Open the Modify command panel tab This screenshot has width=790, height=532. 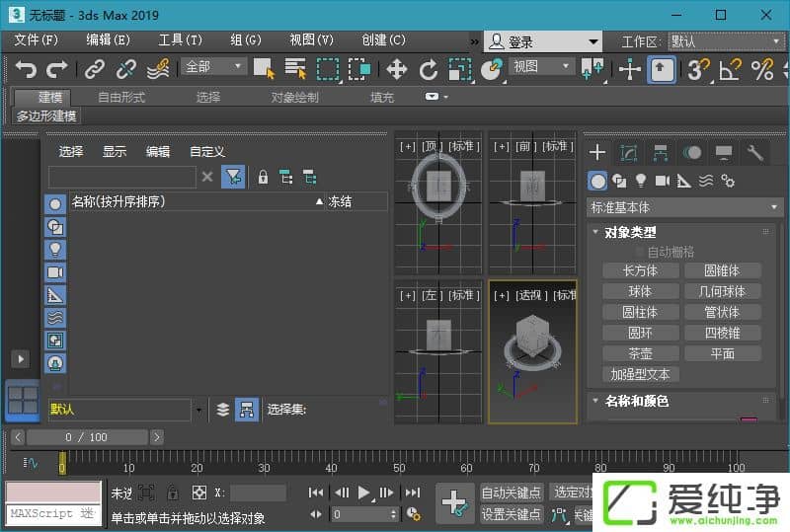pyautogui.click(x=629, y=152)
